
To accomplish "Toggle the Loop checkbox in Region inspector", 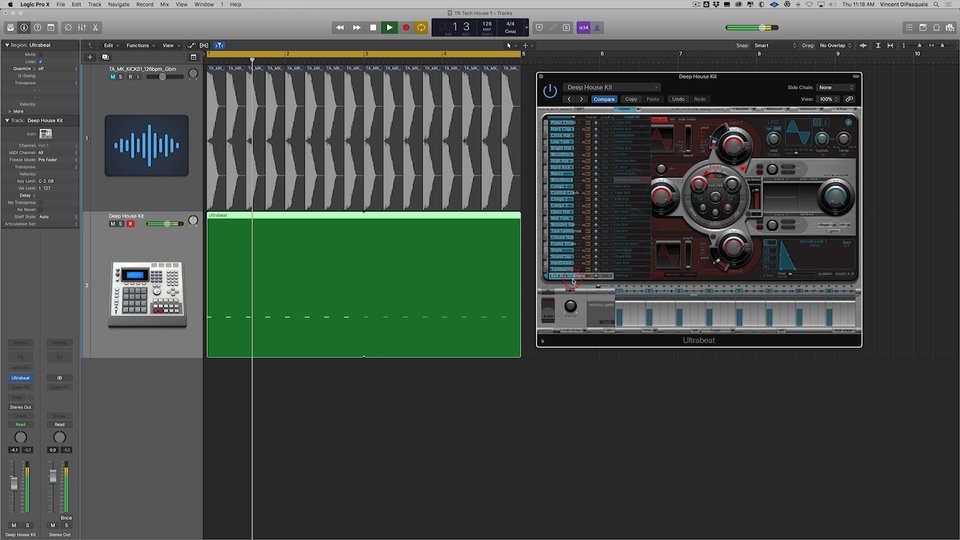I will click(x=41, y=61).
